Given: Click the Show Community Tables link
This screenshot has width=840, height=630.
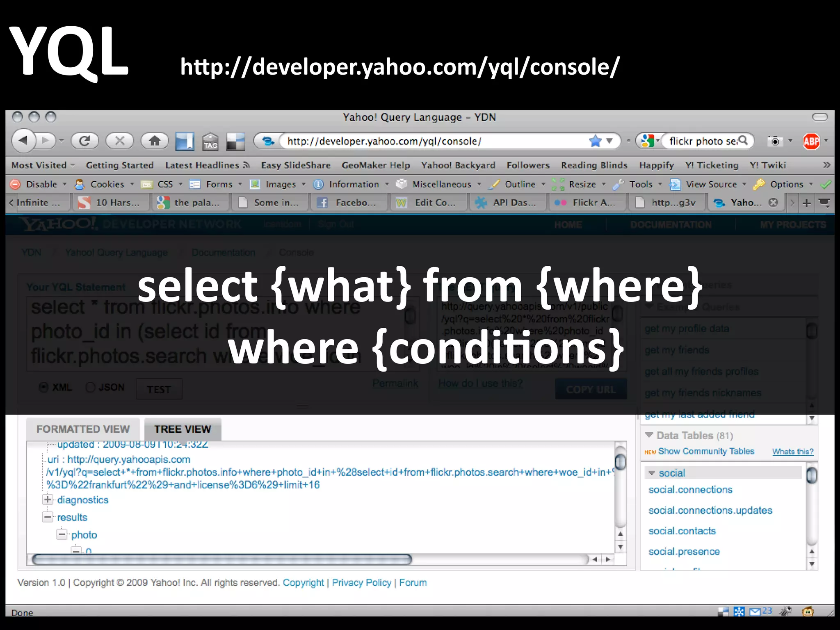Looking at the screenshot, I should click(x=706, y=451).
